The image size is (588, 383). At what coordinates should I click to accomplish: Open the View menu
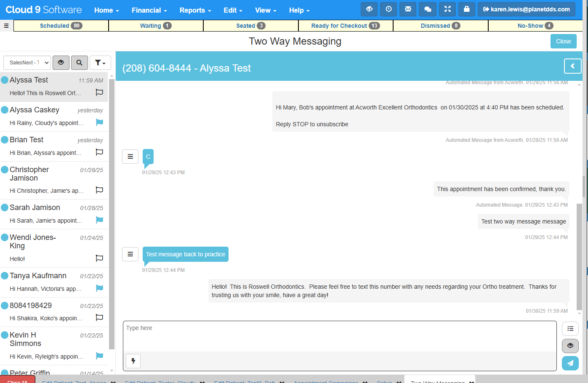(x=266, y=10)
